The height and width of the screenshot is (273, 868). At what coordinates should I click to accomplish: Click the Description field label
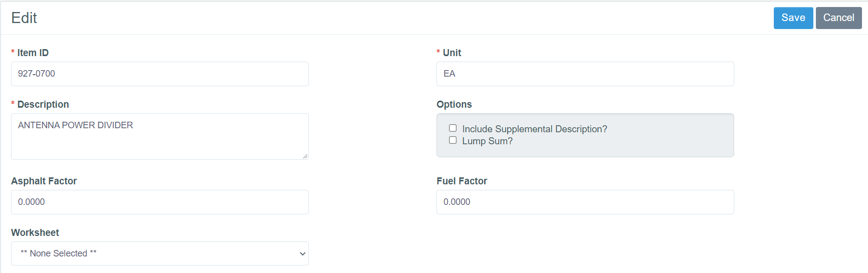click(x=43, y=105)
